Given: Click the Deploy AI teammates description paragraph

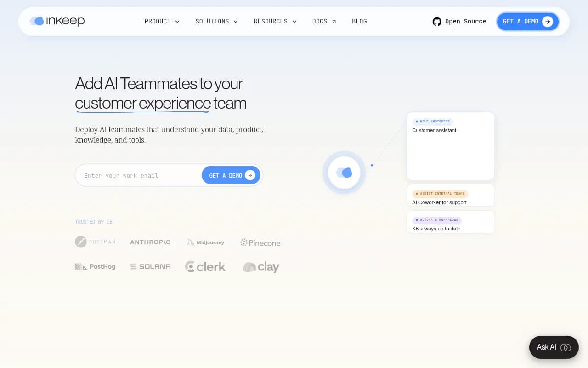Looking at the screenshot, I should (169, 135).
